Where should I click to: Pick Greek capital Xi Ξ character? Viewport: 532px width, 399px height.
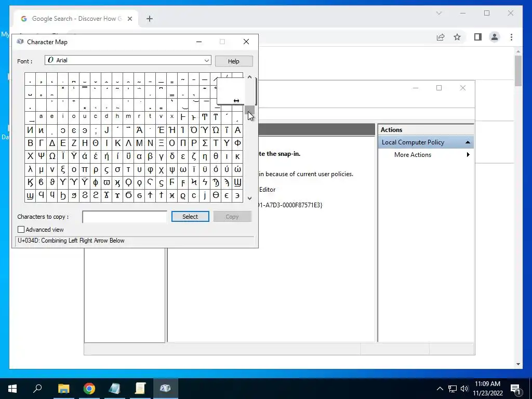coord(161,143)
